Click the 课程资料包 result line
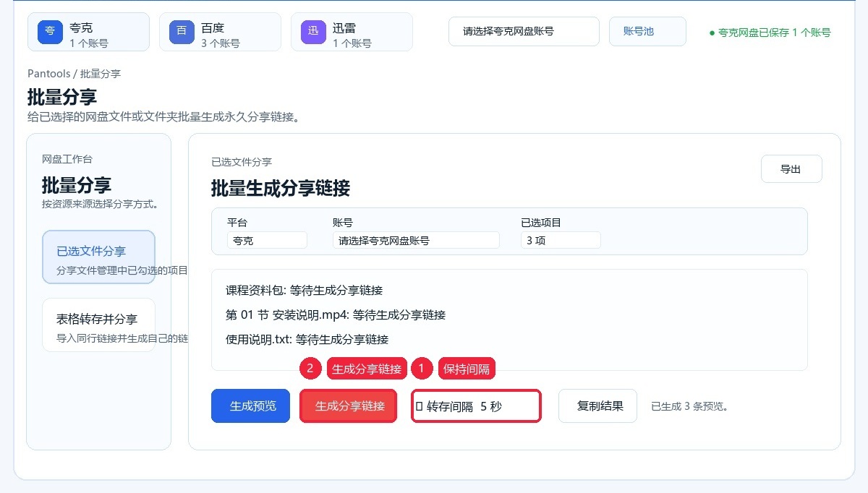Image resolution: width=868 pixels, height=493 pixels. (x=304, y=291)
